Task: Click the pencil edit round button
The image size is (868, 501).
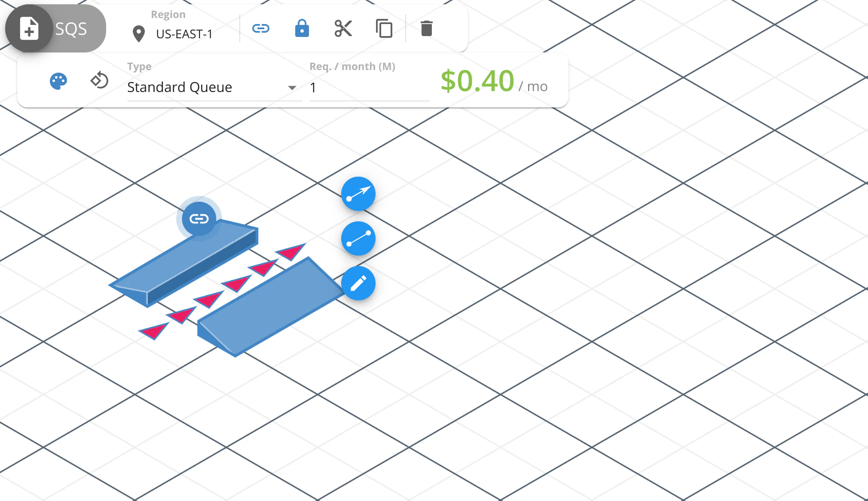Action: point(358,283)
